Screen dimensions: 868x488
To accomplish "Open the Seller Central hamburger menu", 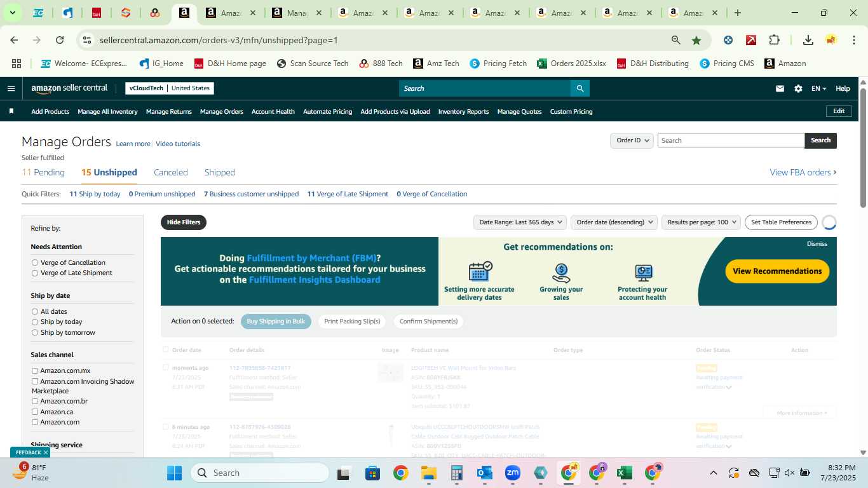I will [x=11, y=88].
